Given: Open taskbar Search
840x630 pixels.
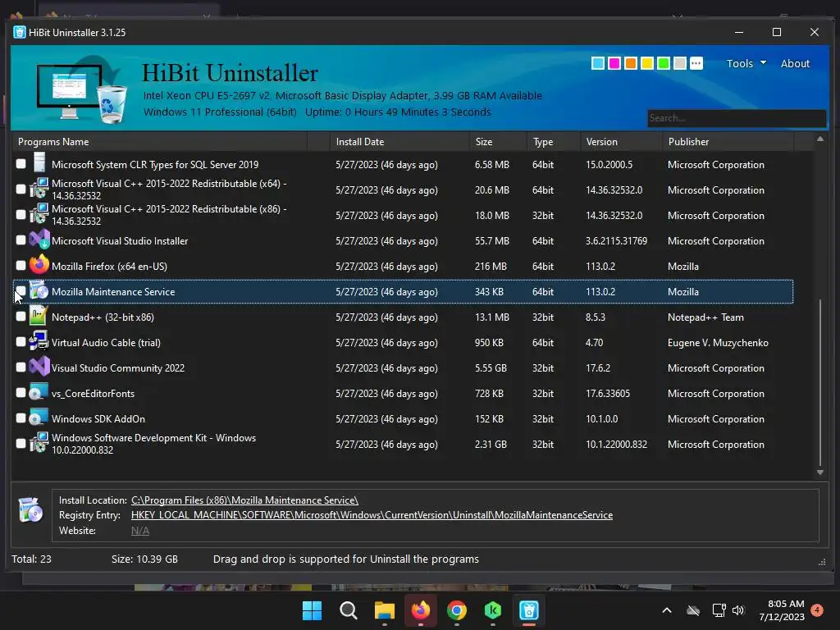Looking at the screenshot, I should coord(348,610).
